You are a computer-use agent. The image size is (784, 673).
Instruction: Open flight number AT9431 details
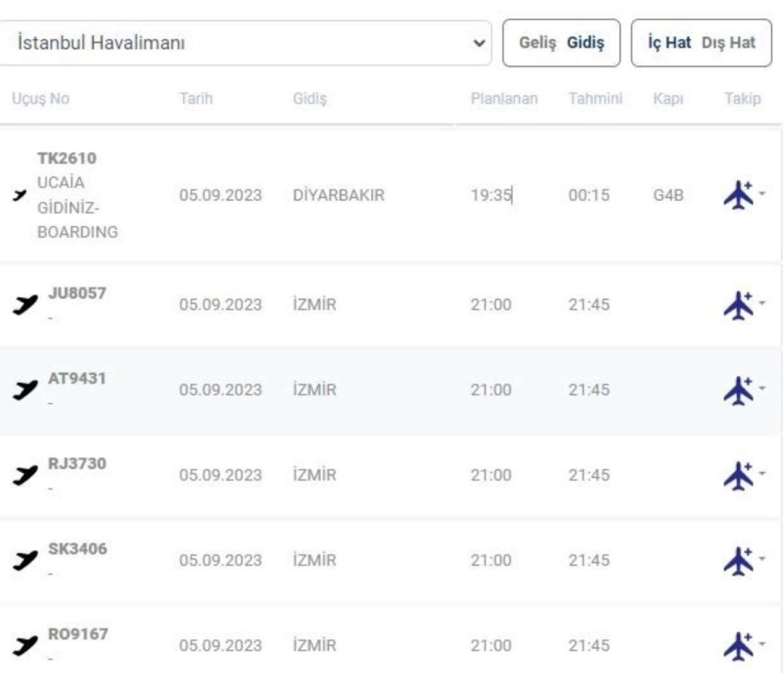point(78,377)
